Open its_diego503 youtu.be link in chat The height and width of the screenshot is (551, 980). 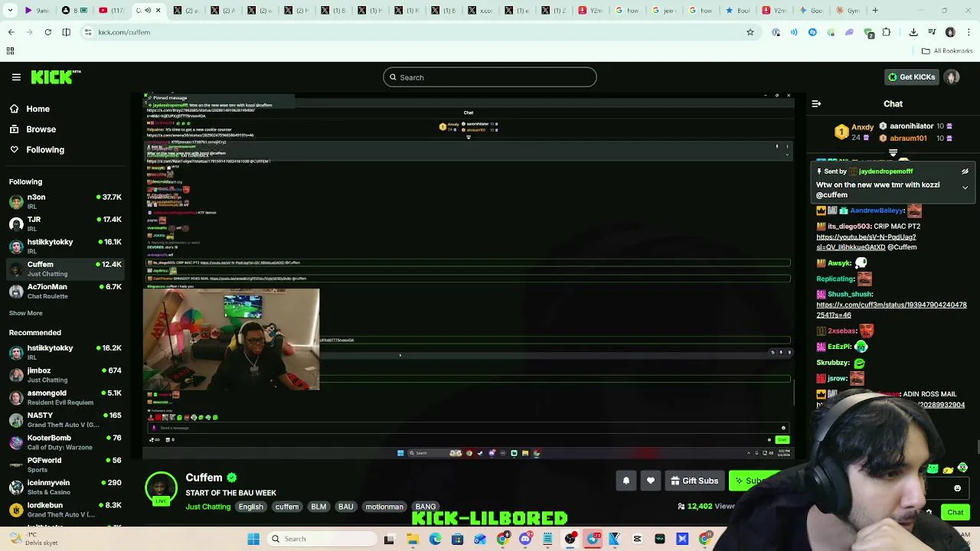point(866,242)
